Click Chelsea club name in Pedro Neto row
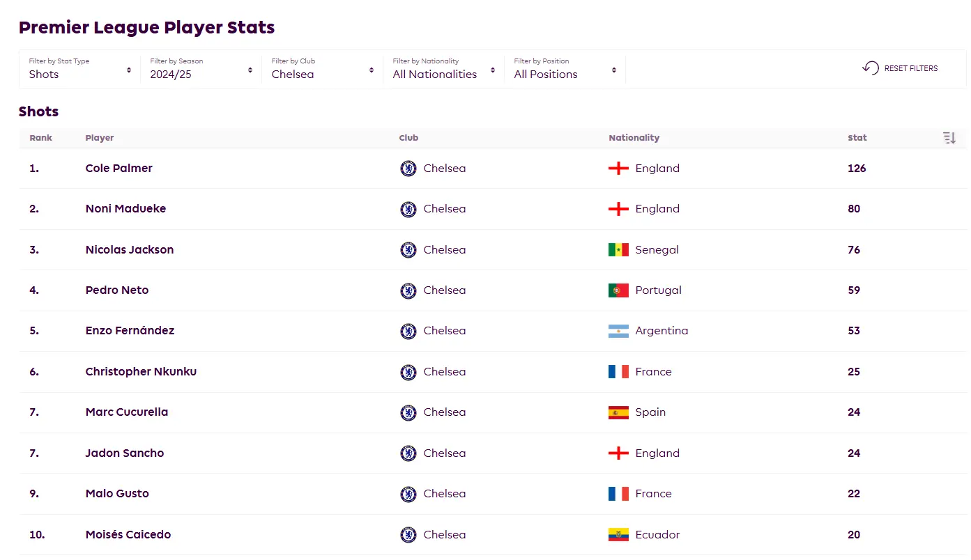This screenshot has width=971, height=560. coord(445,290)
